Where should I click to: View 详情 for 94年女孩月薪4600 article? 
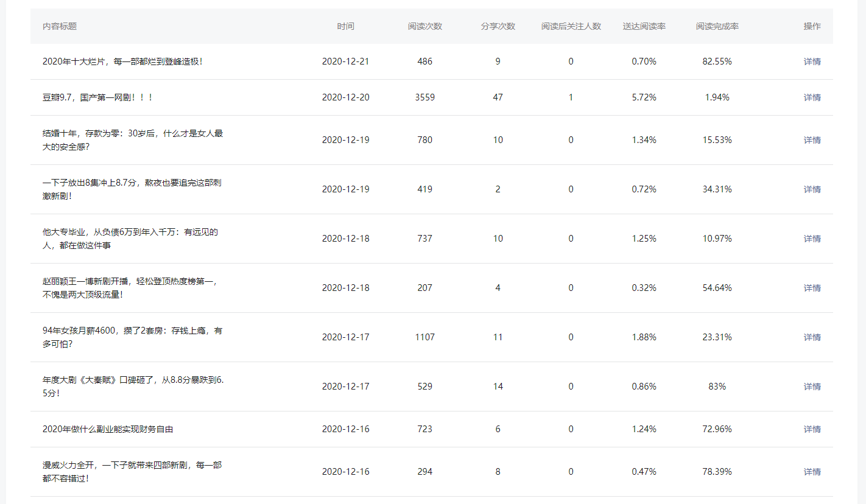pos(812,337)
